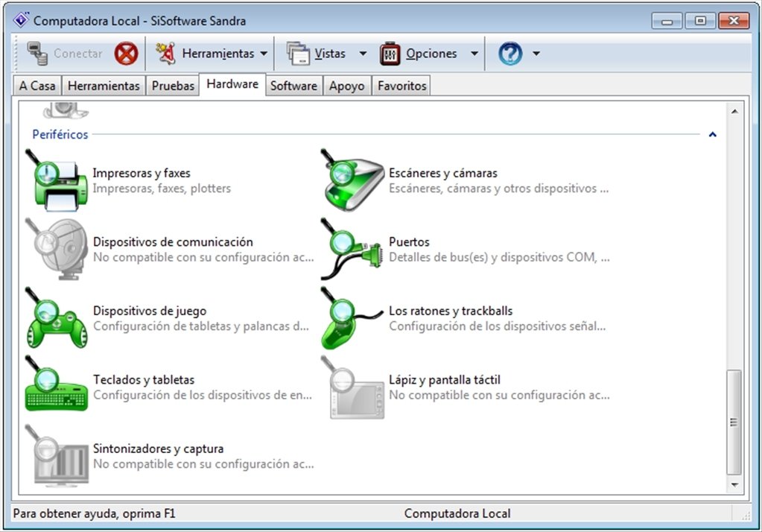The image size is (762, 532).
Task: Click the red disconnect icon in toolbar
Action: pyautogui.click(x=127, y=54)
